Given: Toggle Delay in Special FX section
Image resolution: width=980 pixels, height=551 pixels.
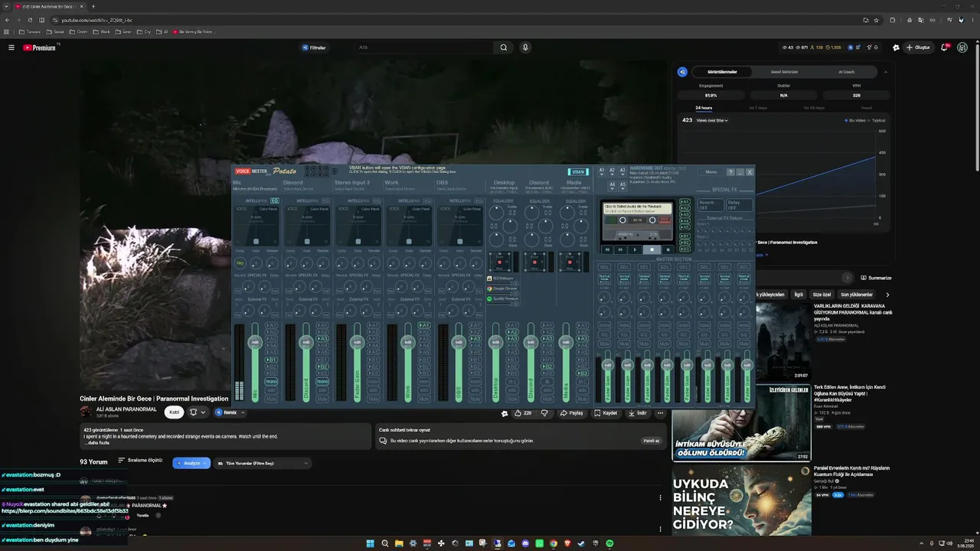Looking at the screenshot, I should [738, 205].
